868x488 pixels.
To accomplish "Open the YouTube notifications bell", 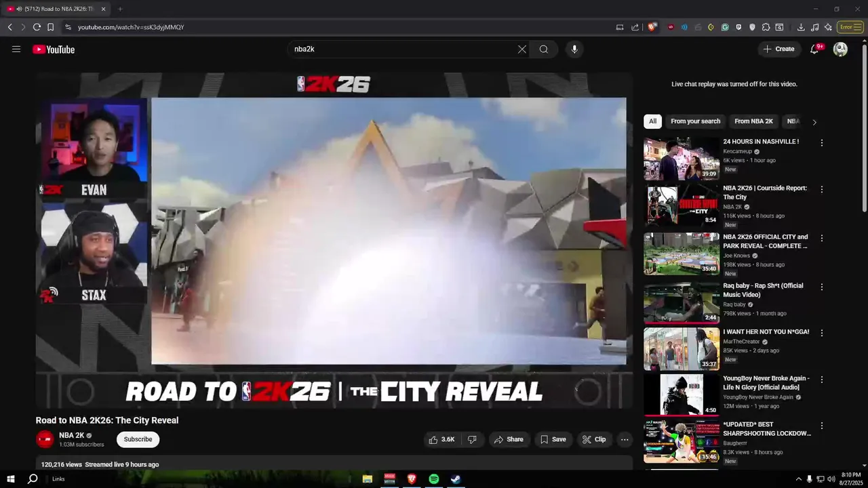I will click(815, 49).
